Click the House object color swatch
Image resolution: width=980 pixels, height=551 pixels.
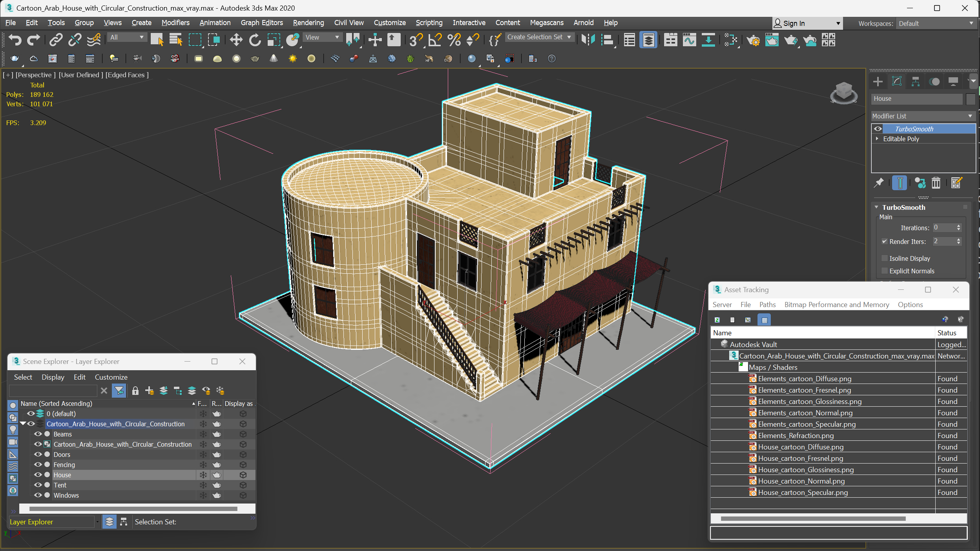click(970, 99)
